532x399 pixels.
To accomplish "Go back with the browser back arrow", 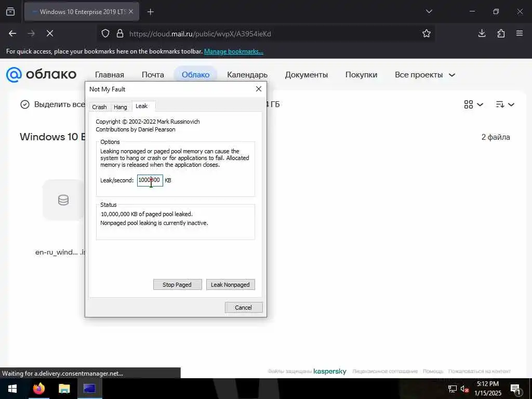I will [12, 33].
